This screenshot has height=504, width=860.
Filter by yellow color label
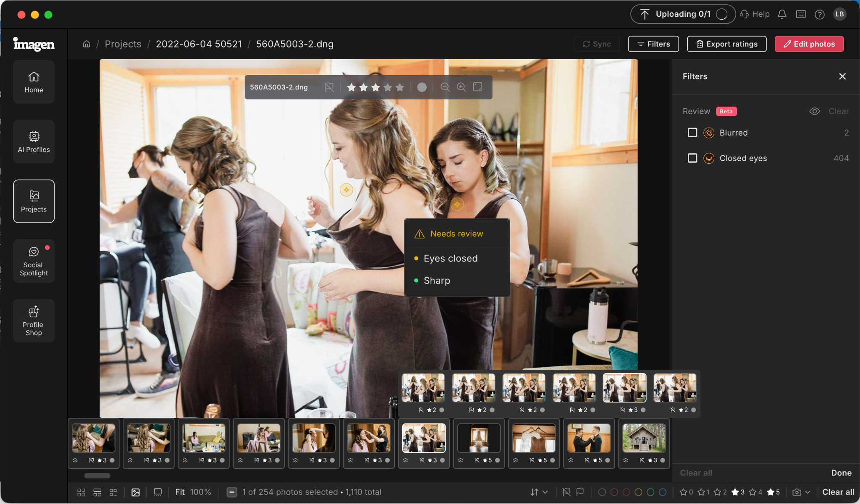click(x=638, y=492)
